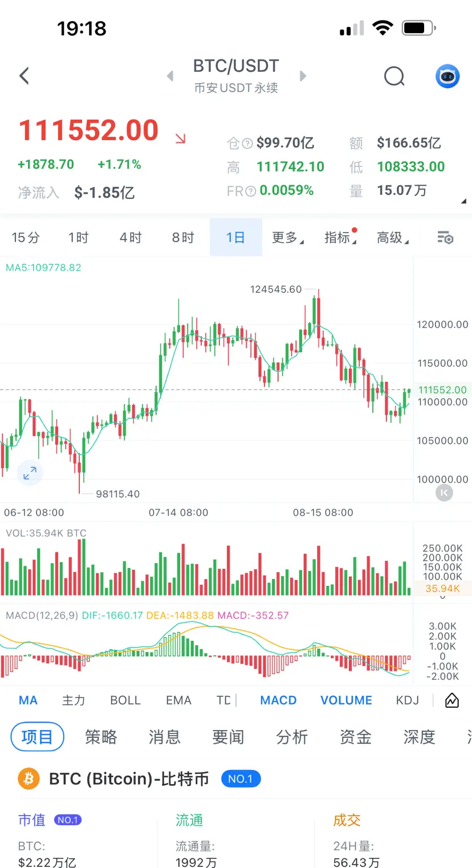Screen dimensions: 472x868
Task: Open the 深度 tab
Action: click(420, 737)
